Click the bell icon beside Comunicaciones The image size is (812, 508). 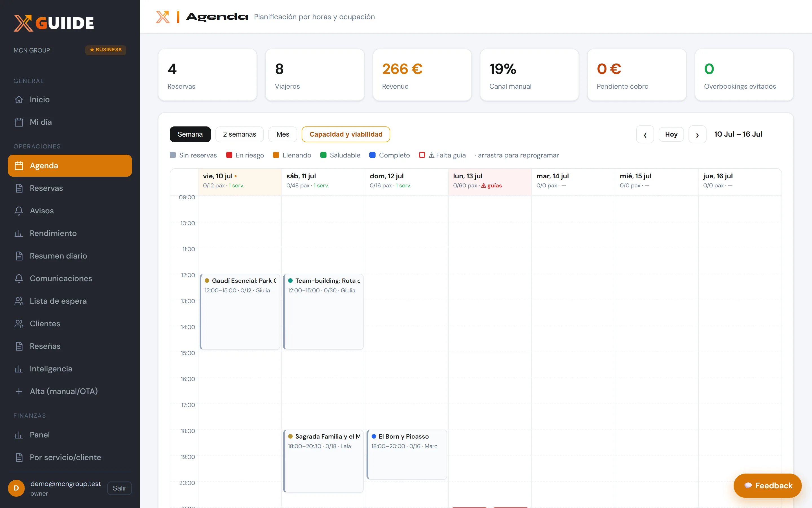click(19, 279)
